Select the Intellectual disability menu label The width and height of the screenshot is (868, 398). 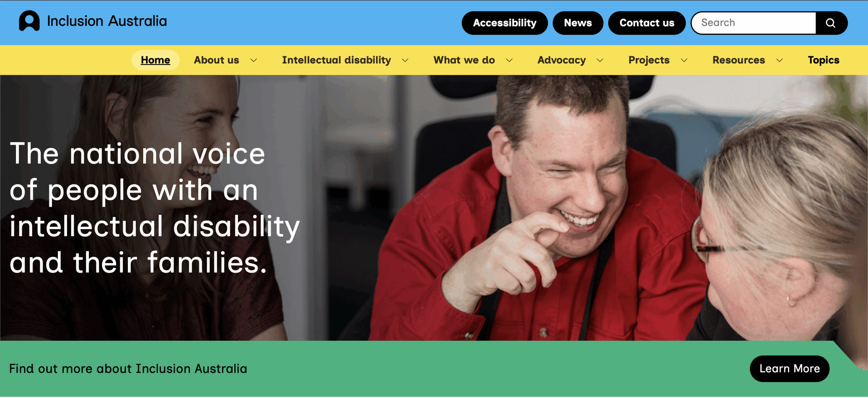coord(336,60)
